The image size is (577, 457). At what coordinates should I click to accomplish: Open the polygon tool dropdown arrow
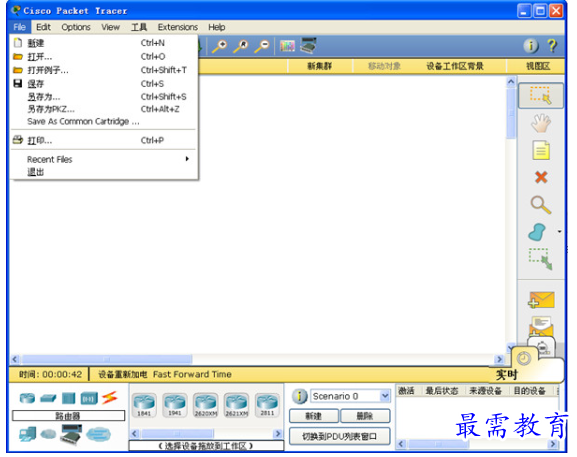[559, 232]
